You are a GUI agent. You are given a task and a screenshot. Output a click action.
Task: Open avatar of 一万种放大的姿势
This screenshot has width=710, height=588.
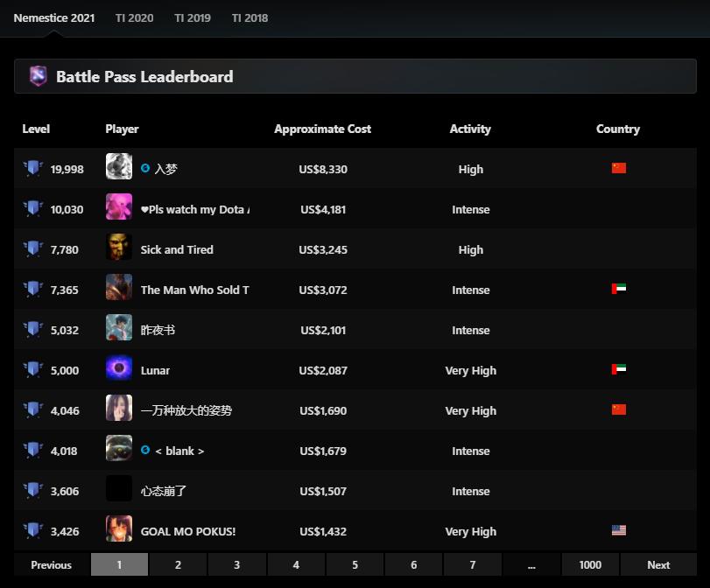tap(119, 408)
